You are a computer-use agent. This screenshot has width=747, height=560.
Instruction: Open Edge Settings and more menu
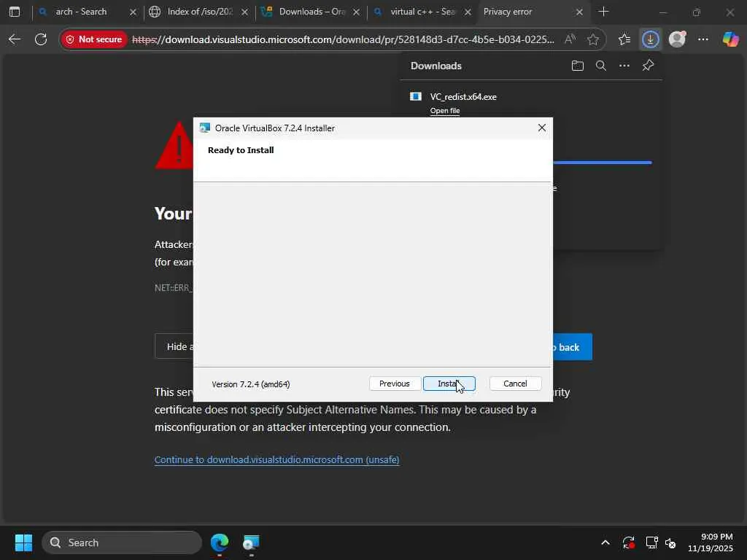[x=703, y=39]
